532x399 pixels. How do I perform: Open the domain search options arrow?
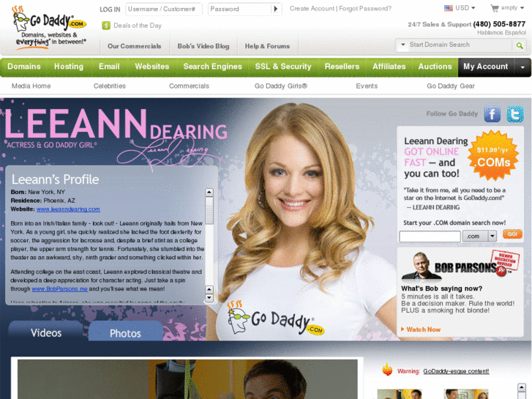click(x=403, y=45)
